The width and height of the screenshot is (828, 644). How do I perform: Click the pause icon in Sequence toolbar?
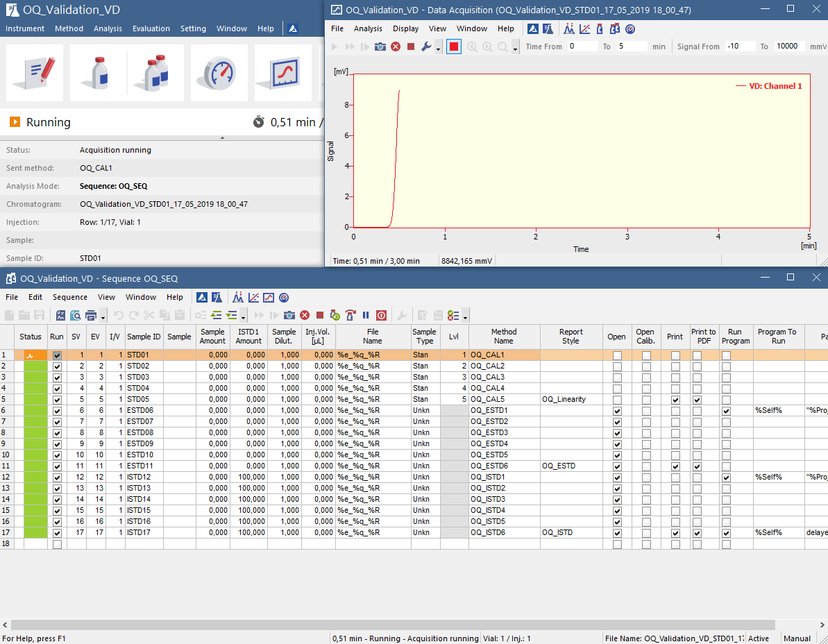(365, 315)
